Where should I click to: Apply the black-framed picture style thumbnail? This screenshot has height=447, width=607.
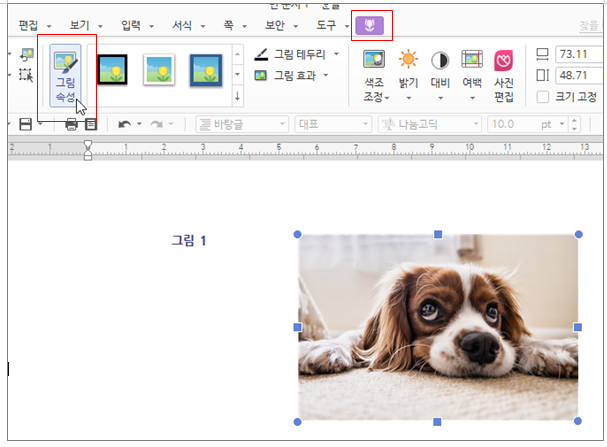[x=112, y=70]
